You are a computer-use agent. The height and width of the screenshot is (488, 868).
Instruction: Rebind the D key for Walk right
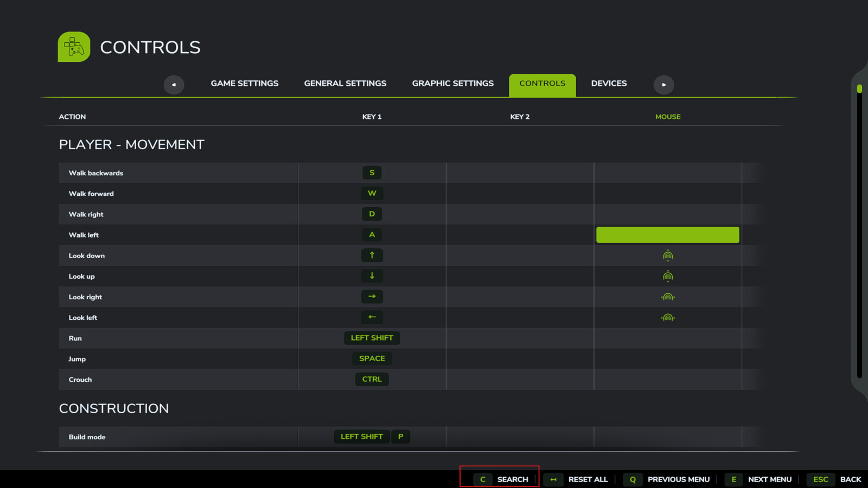(x=372, y=214)
